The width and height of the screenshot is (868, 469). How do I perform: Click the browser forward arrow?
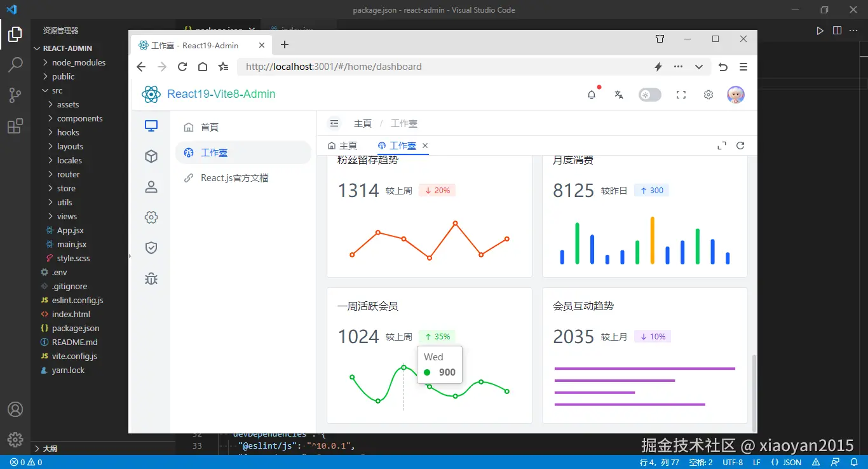click(162, 67)
